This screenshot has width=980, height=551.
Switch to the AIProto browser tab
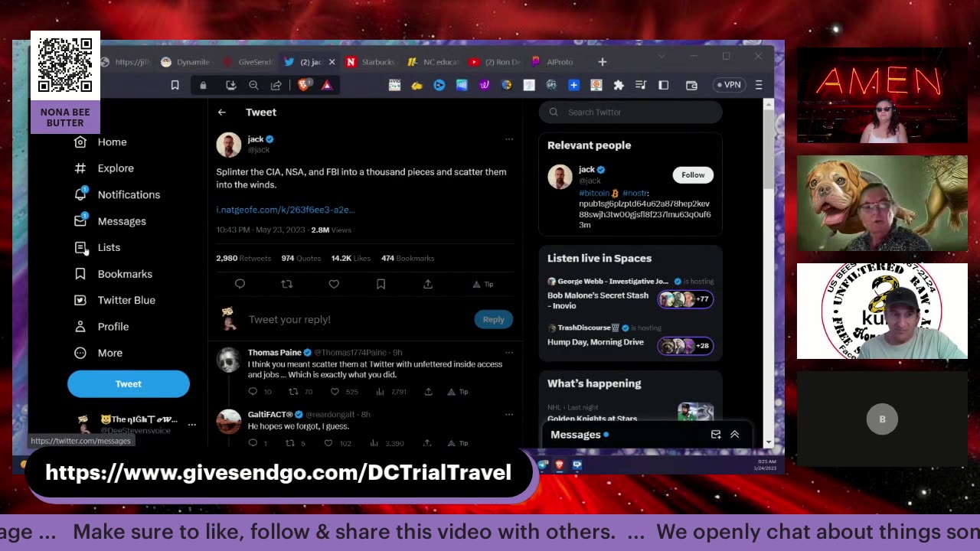[x=553, y=62]
